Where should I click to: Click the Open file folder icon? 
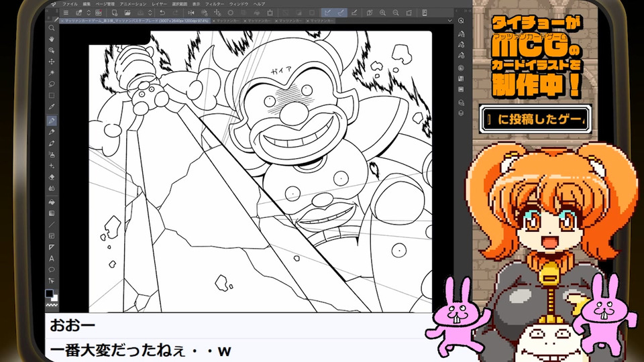[127, 13]
